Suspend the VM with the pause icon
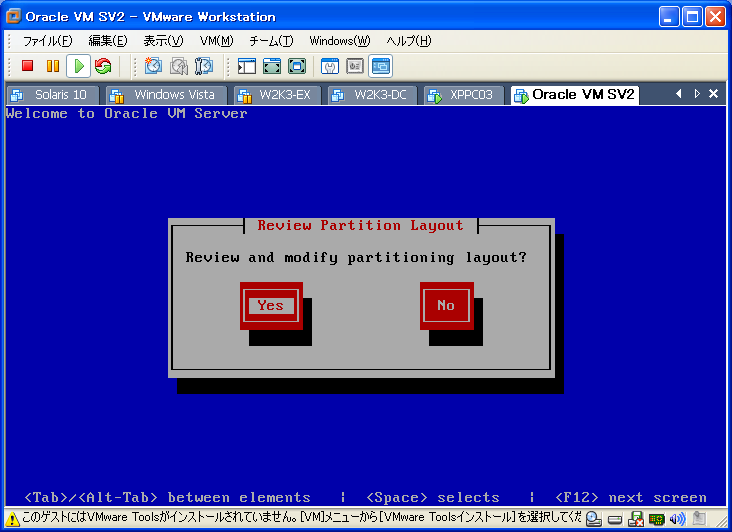The width and height of the screenshot is (732, 532). [x=53, y=66]
